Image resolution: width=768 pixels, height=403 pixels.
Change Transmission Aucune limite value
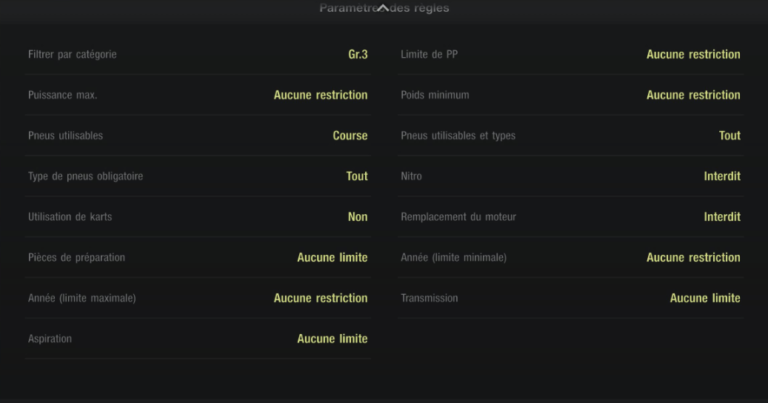[x=705, y=298]
